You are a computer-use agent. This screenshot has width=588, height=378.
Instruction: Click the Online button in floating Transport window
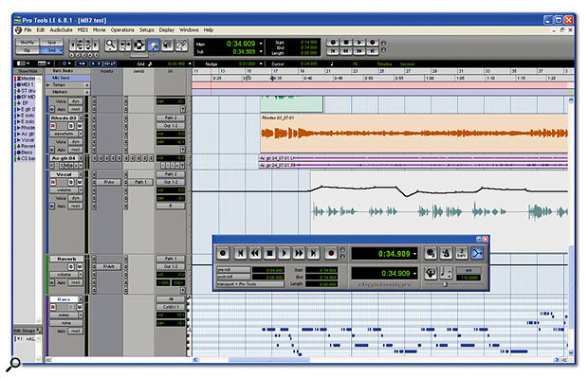(x=223, y=254)
